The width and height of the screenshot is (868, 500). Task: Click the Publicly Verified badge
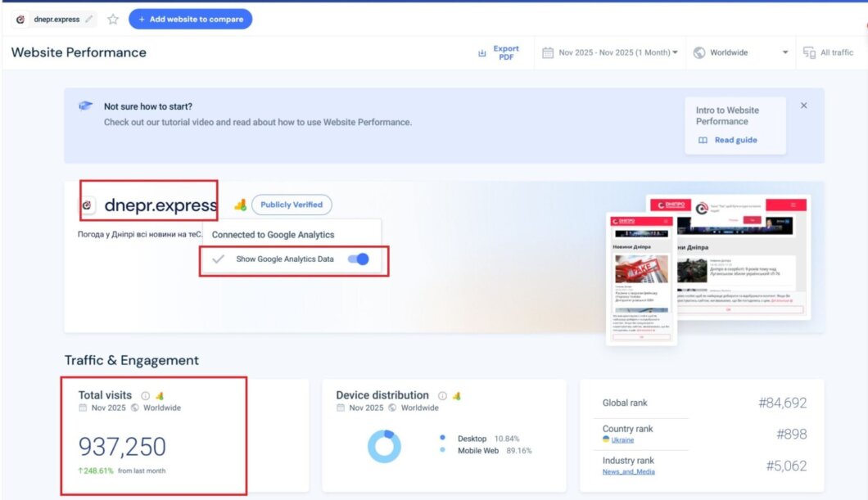pyautogui.click(x=292, y=205)
